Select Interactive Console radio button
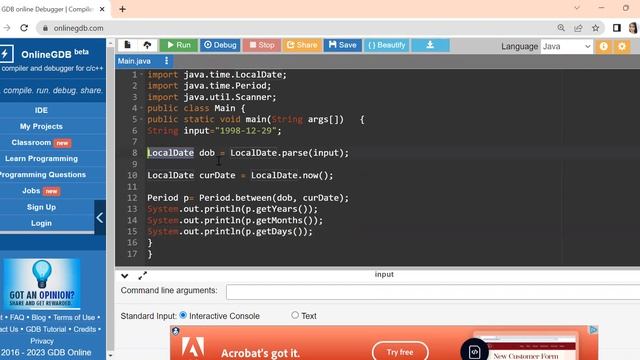The image size is (640, 360). point(183,315)
